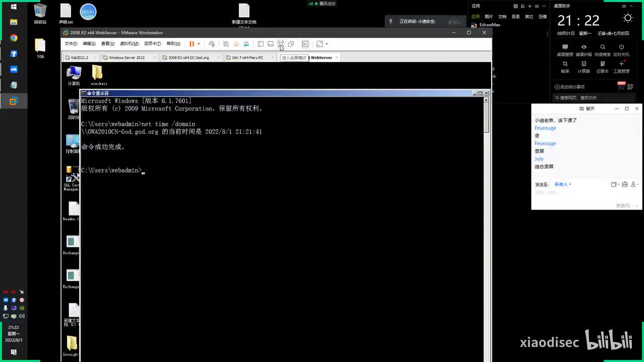Open 快捷搜索 quick search

tap(602, 50)
